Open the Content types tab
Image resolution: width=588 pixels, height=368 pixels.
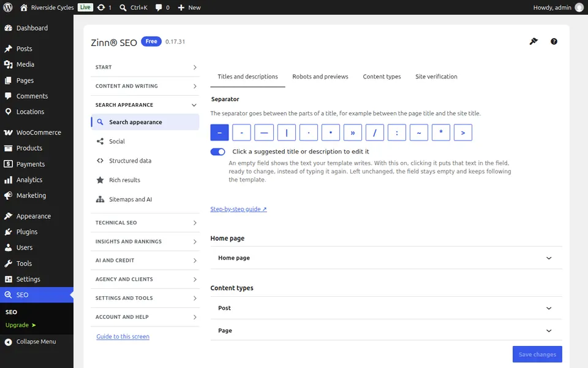coord(382,77)
